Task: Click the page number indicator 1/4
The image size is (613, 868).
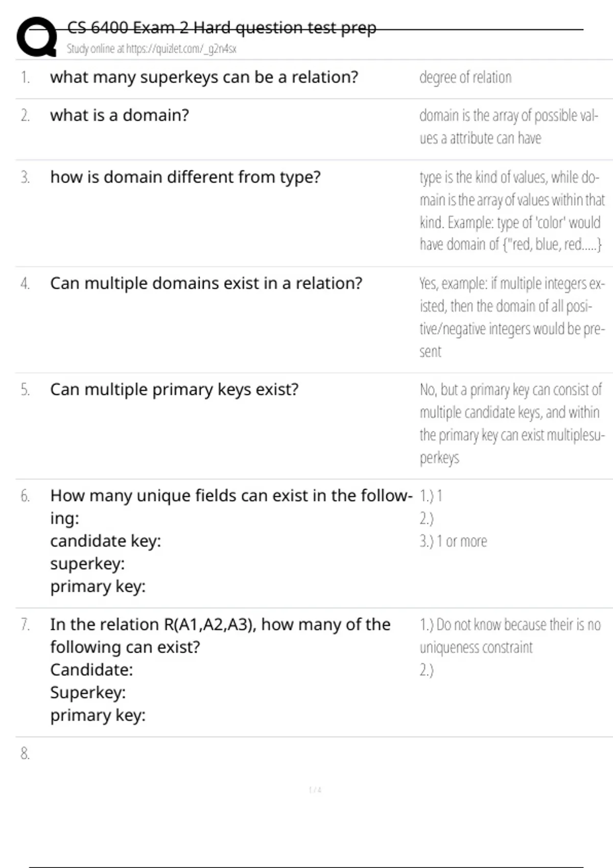Action: click(x=315, y=790)
